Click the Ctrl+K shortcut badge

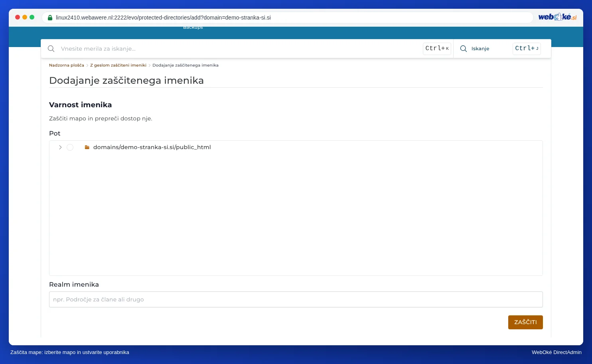[x=437, y=49]
